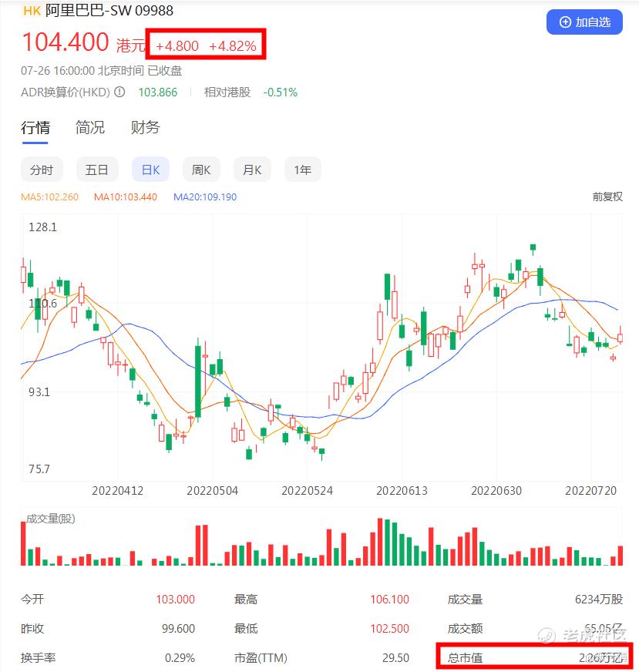The width and height of the screenshot is (639, 672).
Task: Click the 93.1 price axis label
Action: click(39, 392)
